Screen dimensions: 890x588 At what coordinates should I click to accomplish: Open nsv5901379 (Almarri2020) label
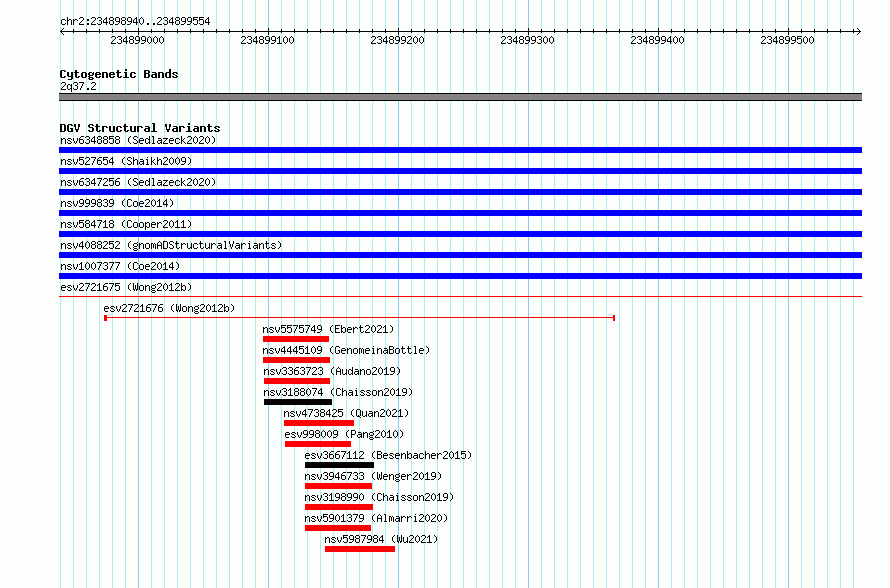[x=376, y=518]
